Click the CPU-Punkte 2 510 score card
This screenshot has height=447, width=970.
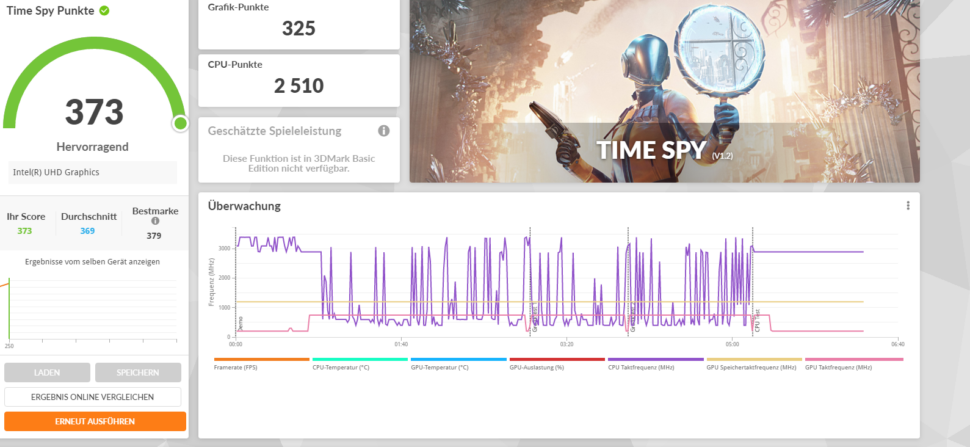pyautogui.click(x=299, y=80)
